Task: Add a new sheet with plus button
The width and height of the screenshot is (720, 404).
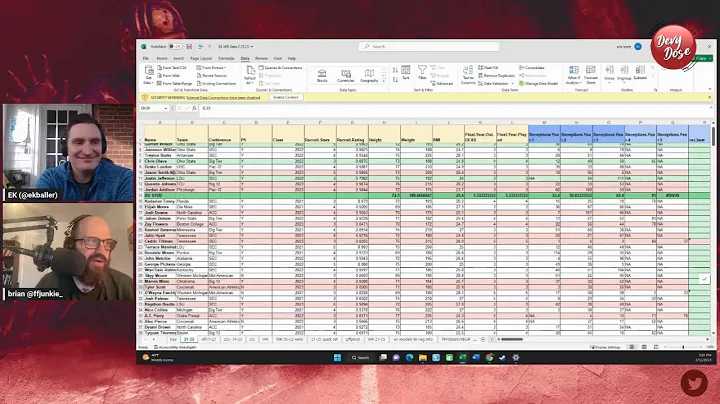Action: tap(483, 339)
